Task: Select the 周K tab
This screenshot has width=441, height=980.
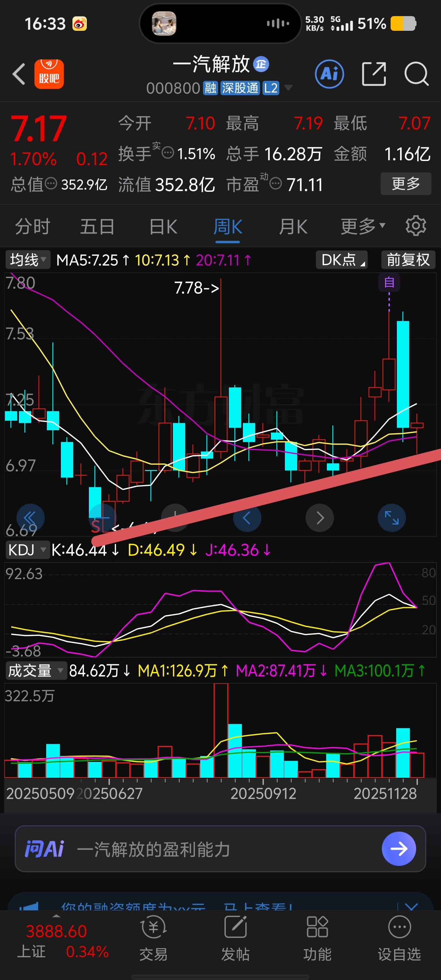Action: tap(227, 226)
